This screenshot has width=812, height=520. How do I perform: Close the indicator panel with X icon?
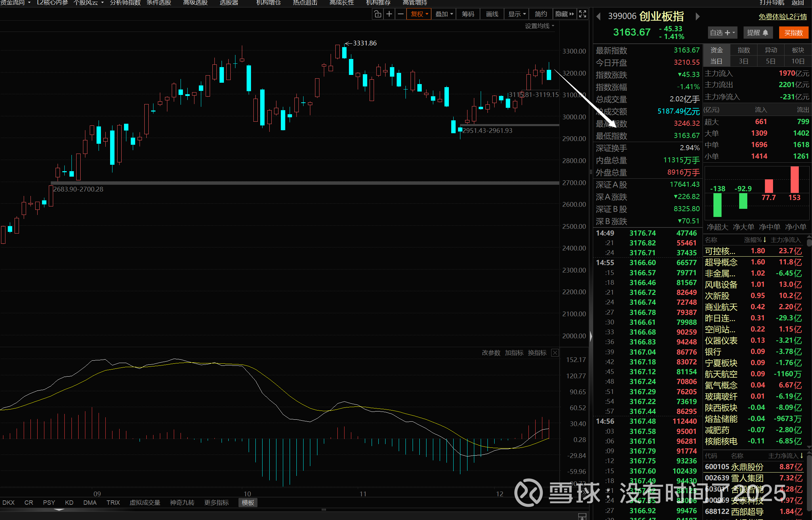point(555,353)
